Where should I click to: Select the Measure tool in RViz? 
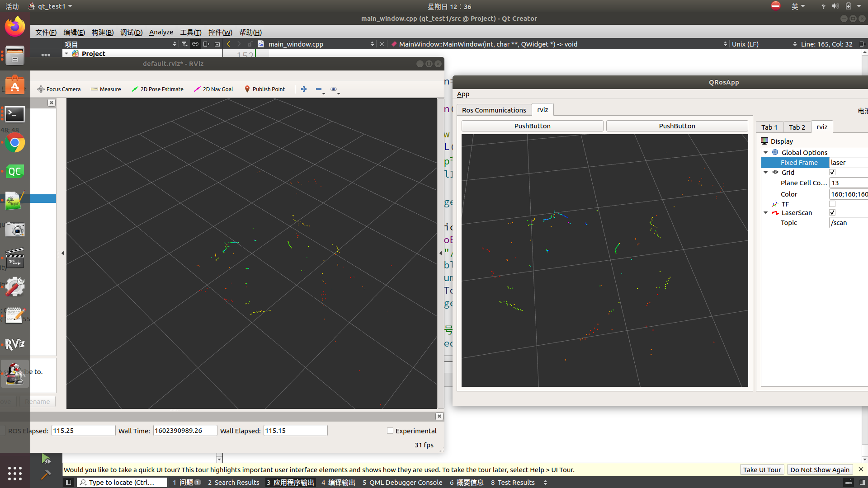click(106, 89)
